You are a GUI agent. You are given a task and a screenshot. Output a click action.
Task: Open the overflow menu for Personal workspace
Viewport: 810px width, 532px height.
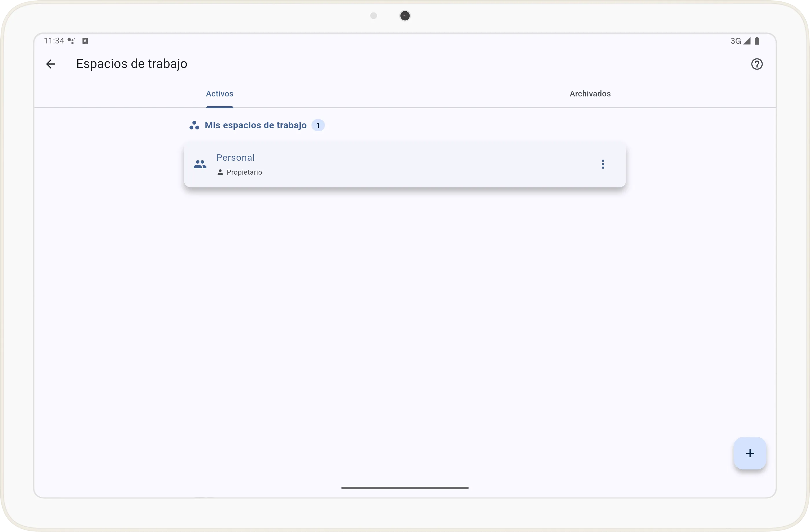pyautogui.click(x=602, y=164)
